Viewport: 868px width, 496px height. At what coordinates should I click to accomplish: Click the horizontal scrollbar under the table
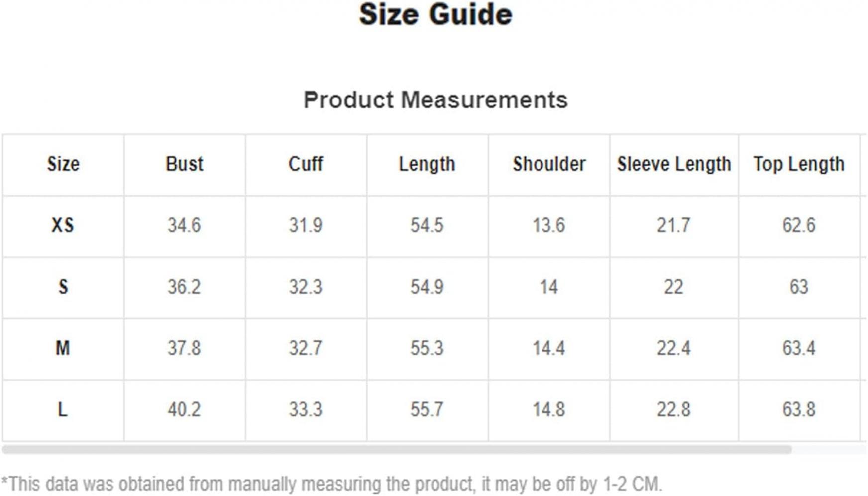pyautogui.click(x=397, y=449)
